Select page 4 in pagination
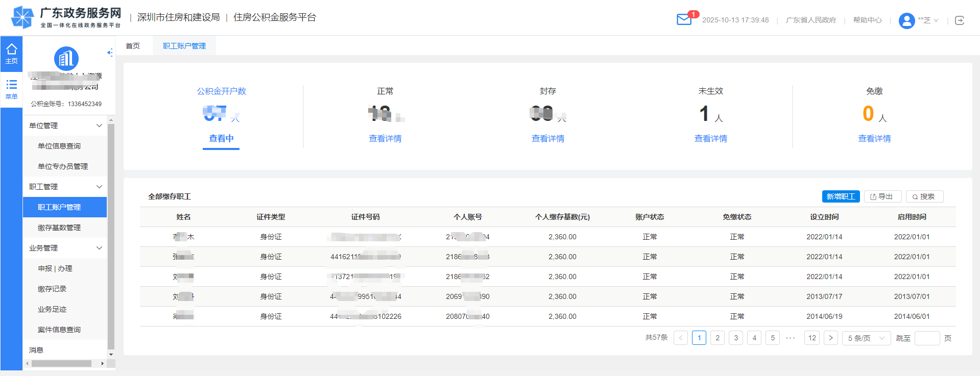The height and width of the screenshot is (376, 980). click(x=754, y=338)
